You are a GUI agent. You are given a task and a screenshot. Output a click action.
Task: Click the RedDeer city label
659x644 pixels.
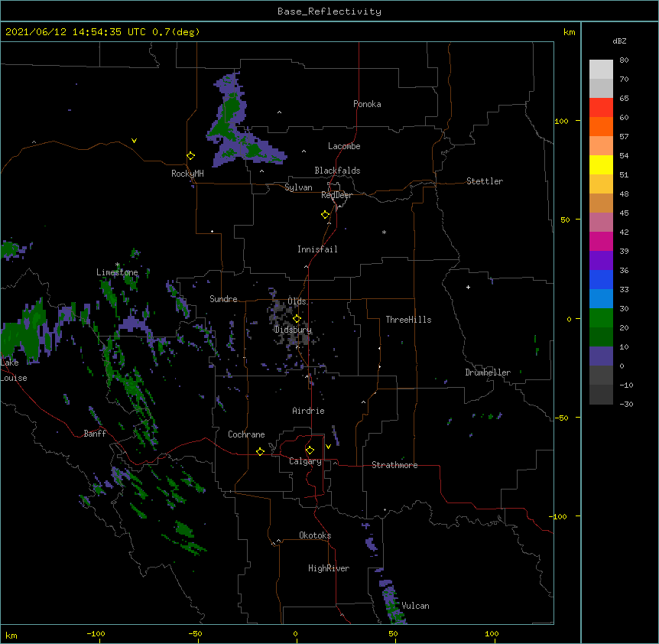(x=336, y=195)
